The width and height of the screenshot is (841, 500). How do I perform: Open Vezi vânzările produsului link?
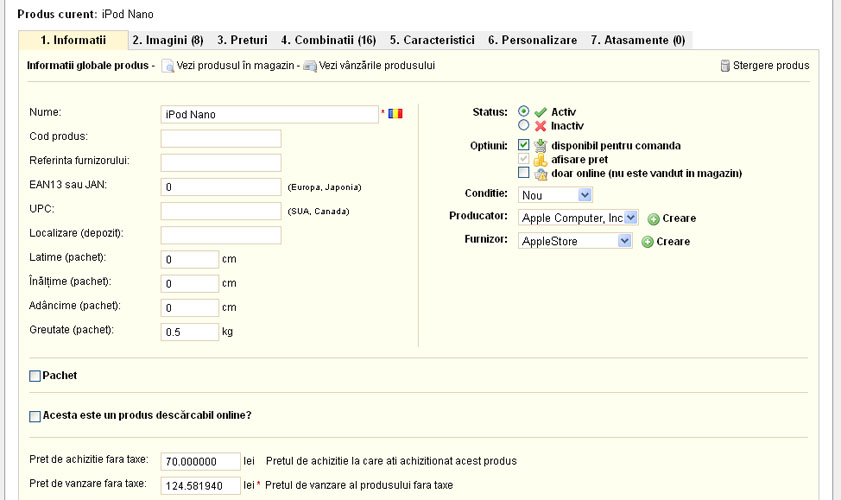pos(377,65)
